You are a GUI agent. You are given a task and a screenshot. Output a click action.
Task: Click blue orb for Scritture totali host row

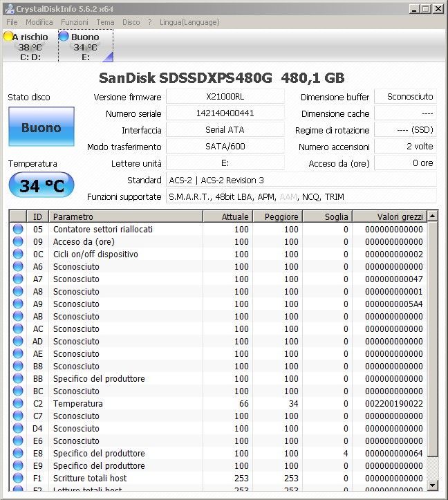pyautogui.click(x=18, y=479)
